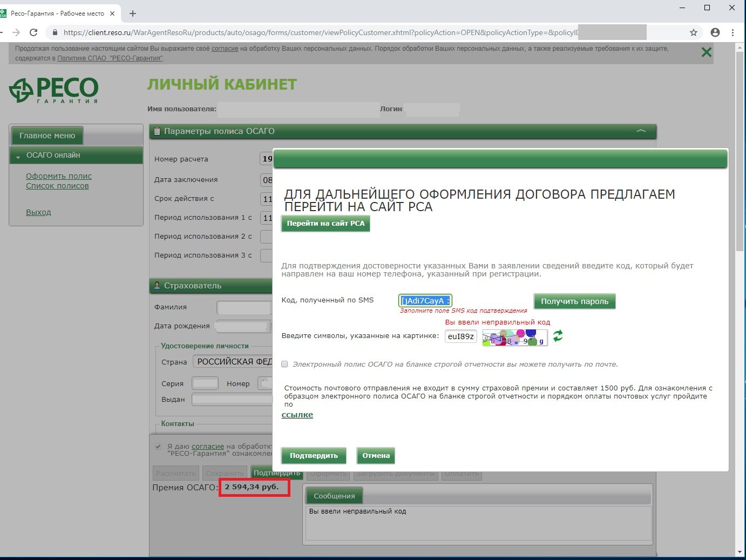Viewport: 746px width, 560px height.
Task: Go forward with the browser arrow
Action: pos(16,32)
